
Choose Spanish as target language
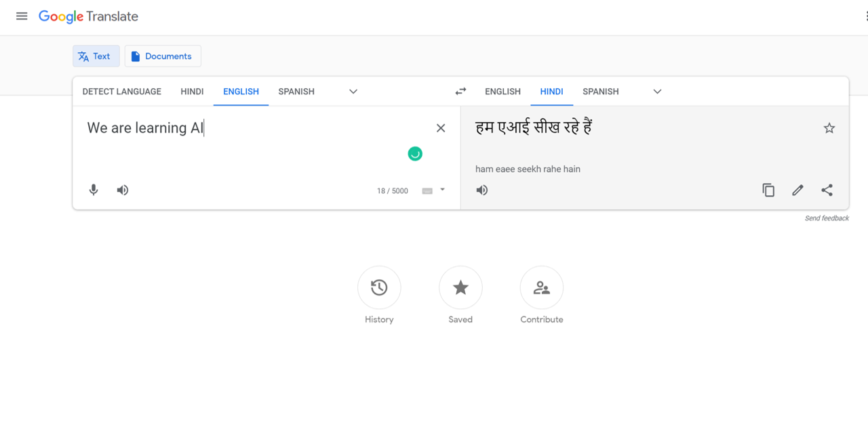point(600,91)
